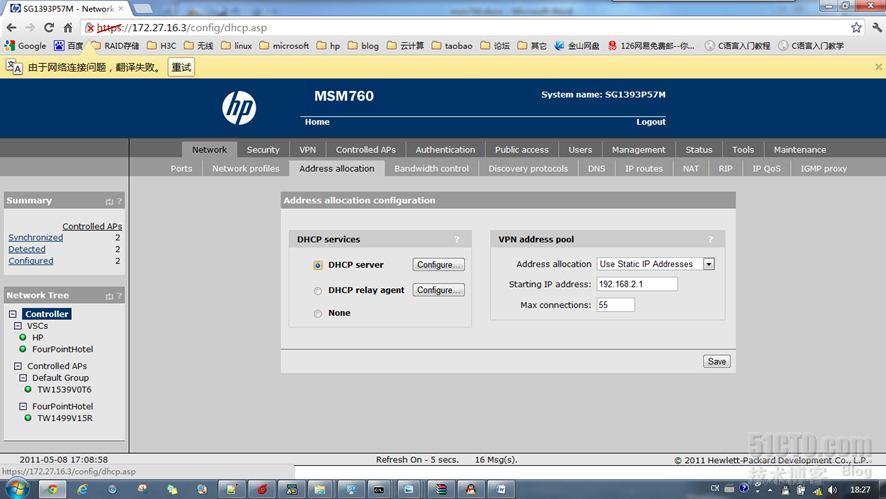Configure the DHCP server
The image size is (886, 499).
tap(438, 264)
